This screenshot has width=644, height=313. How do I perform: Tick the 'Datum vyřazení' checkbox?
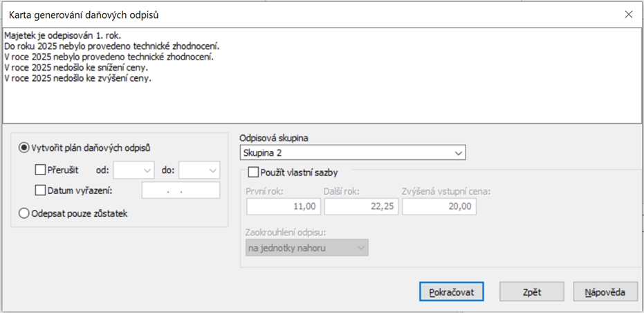pos(40,190)
